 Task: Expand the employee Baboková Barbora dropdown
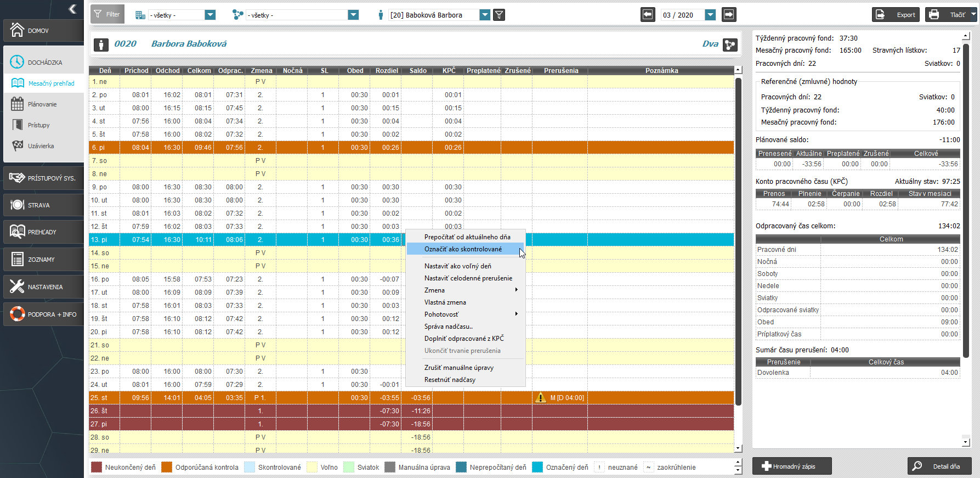point(485,15)
